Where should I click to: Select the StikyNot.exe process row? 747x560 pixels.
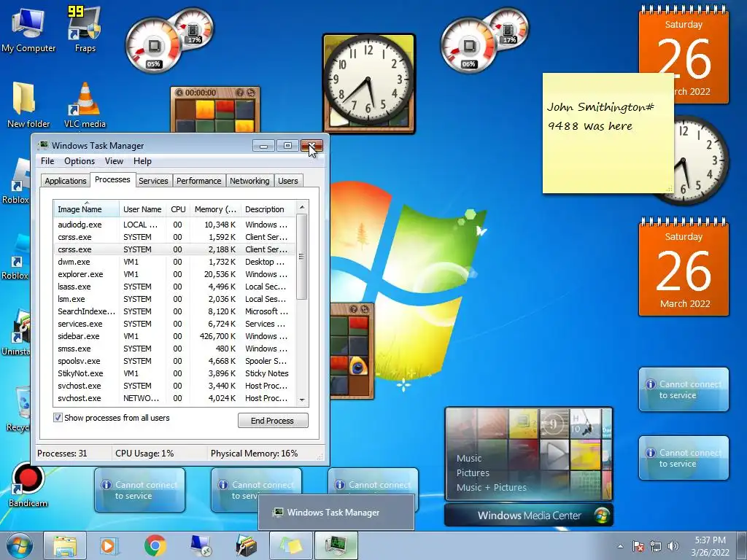(174, 373)
